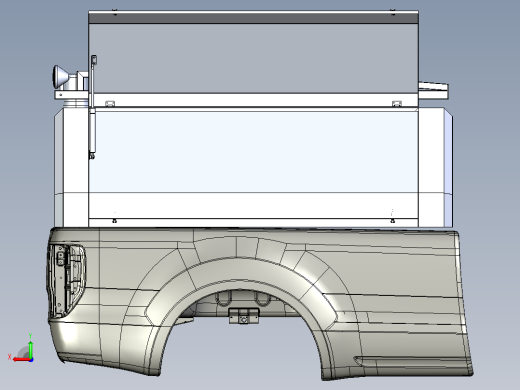Viewport: 520px width, 390px height.
Task: Select the large light-blue side window panel
Action: (x=253, y=151)
